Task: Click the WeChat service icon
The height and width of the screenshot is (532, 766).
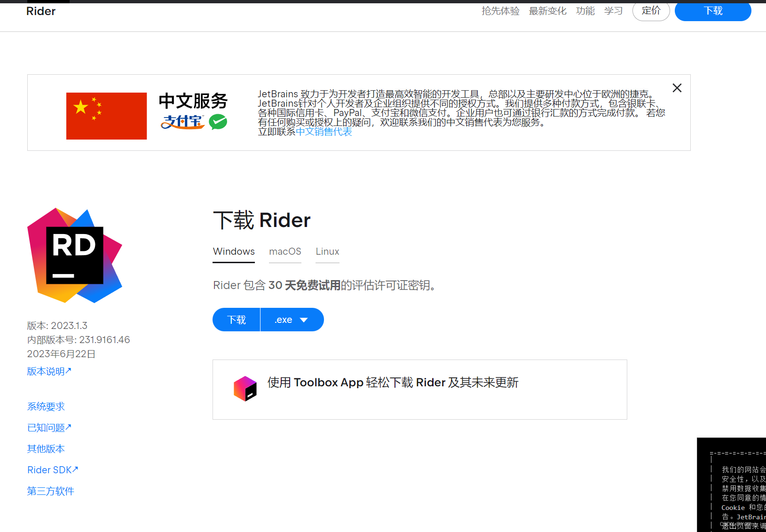Action: coord(217,122)
